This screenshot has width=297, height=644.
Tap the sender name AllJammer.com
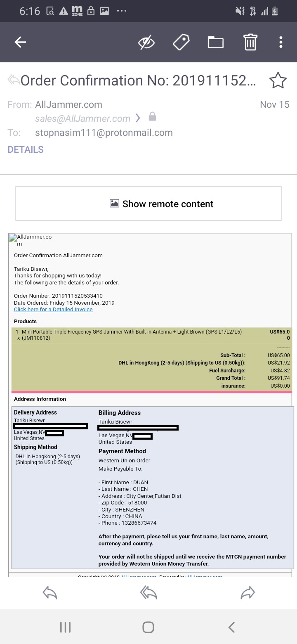click(68, 104)
